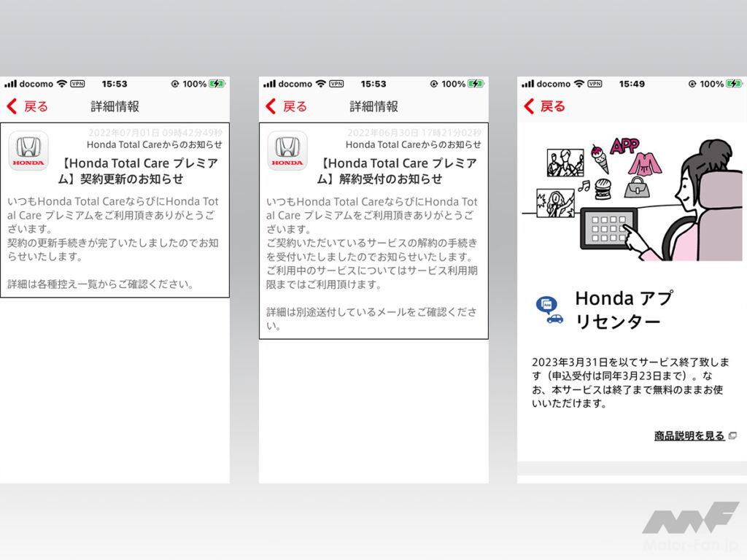Select the 契約更新のお知らせ notice title
The height and width of the screenshot is (560, 747).
click(120, 171)
